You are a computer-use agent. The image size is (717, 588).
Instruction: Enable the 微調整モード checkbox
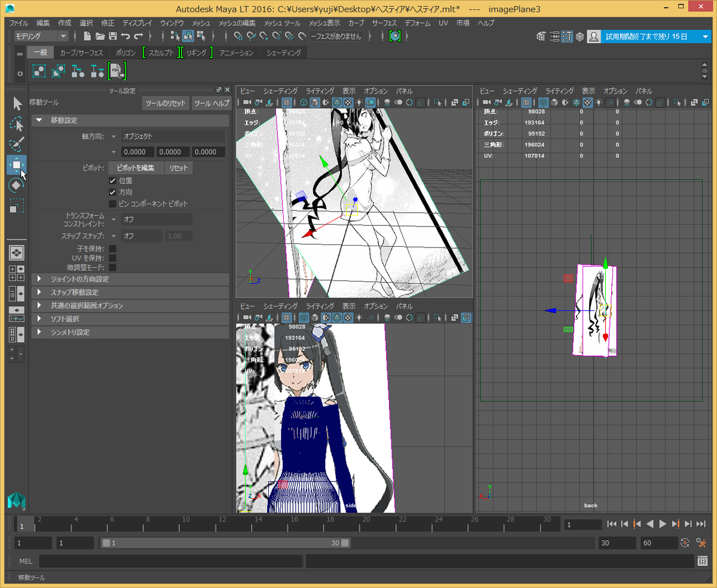[112, 267]
